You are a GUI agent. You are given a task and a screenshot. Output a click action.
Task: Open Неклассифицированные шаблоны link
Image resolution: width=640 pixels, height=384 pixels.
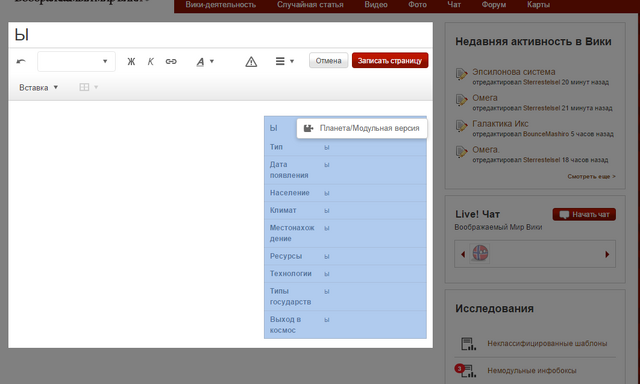coord(547,344)
